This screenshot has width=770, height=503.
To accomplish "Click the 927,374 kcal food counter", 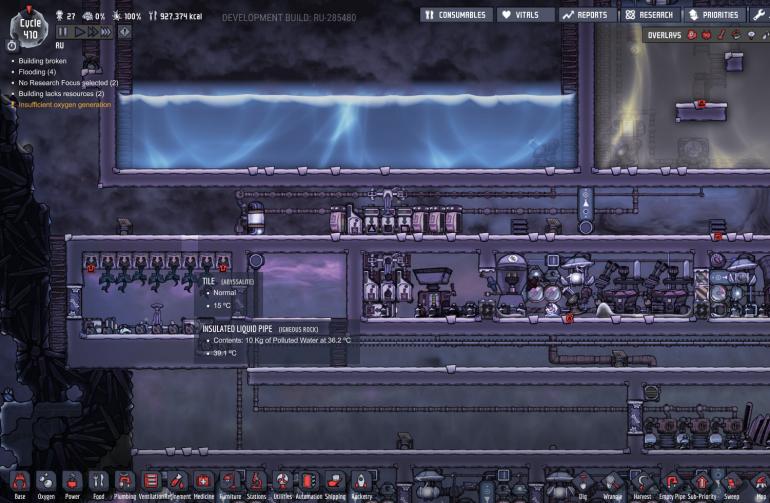I will [x=175, y=16].
